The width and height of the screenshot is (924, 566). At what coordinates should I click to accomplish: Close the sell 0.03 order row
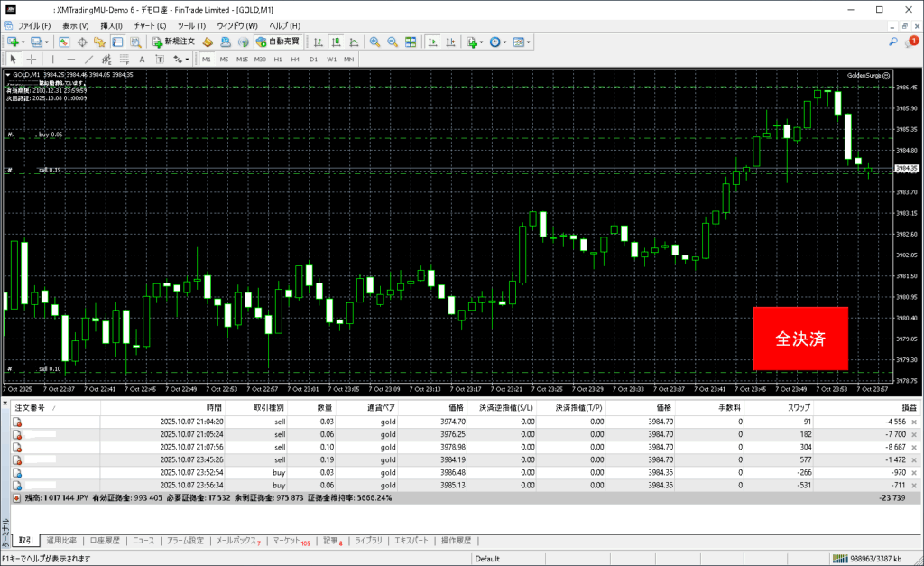point(914,422)
